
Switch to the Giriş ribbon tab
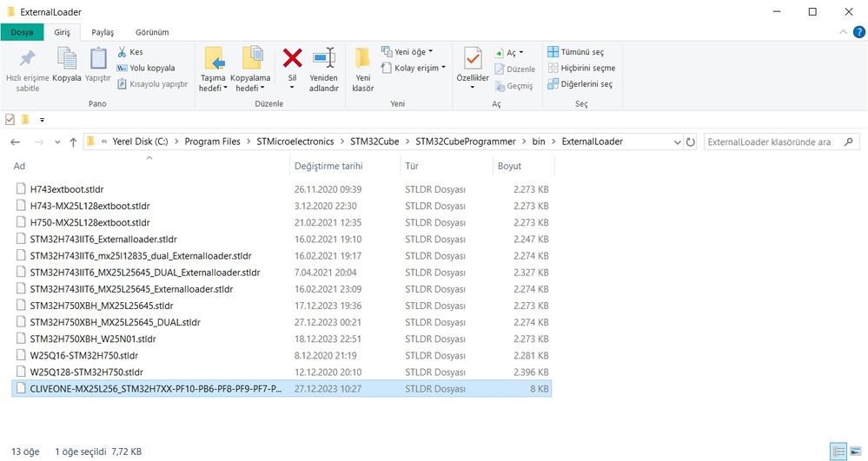[x=62, y=32]
